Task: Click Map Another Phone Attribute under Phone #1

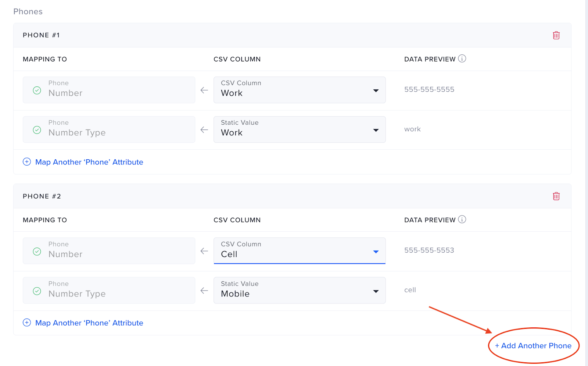Action: [x=89, y=162]
